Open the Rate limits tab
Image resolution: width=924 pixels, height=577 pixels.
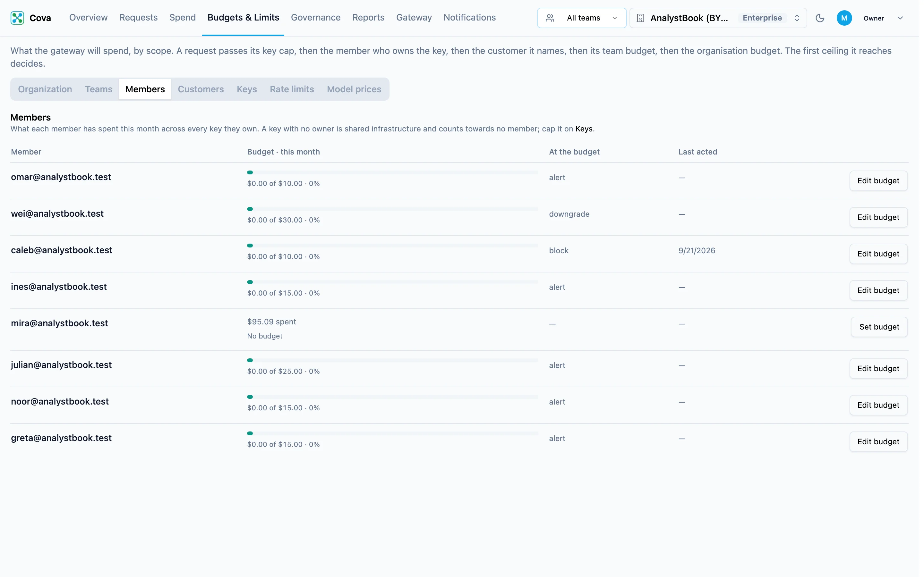(x=292, y=89)
